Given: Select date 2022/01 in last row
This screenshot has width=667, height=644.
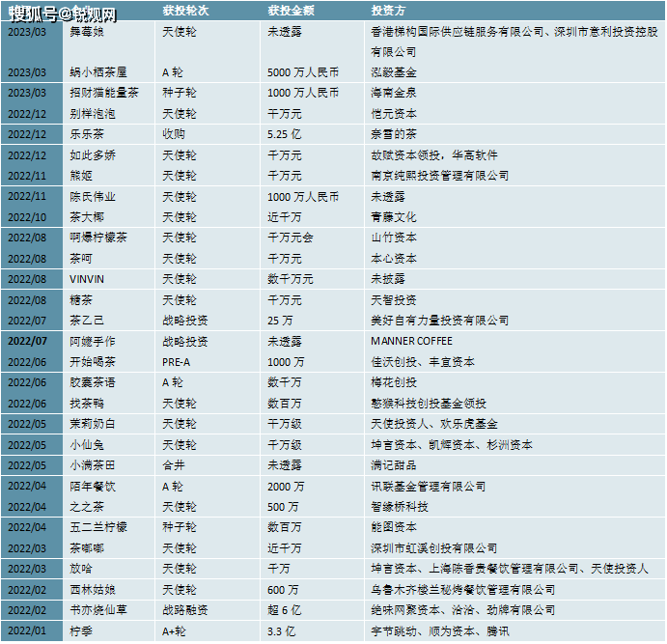Looking at the screenshot, I should (x=27, y=630).
